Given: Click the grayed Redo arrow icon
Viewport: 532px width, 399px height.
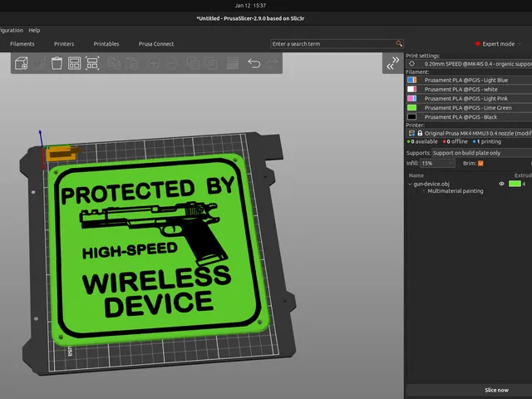Looking at the screenshot, I should click(x=272, y=63).
